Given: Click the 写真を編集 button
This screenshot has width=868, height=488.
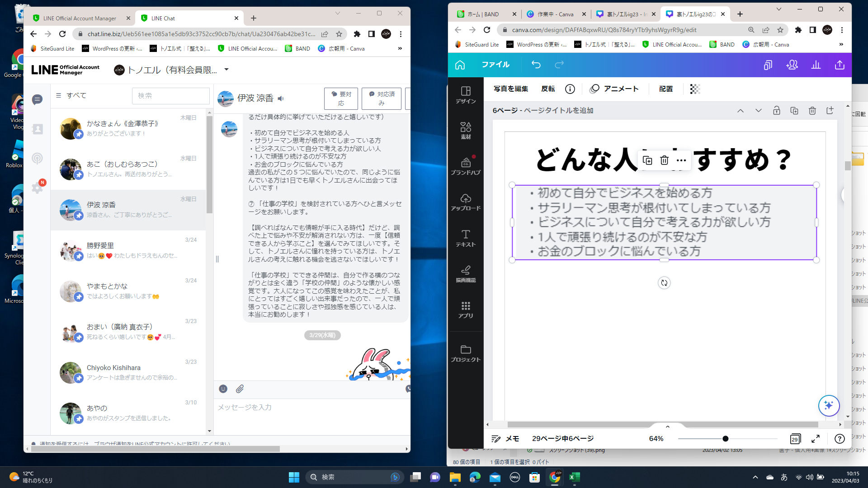Looking at the screenshot, I should [511, 89].
